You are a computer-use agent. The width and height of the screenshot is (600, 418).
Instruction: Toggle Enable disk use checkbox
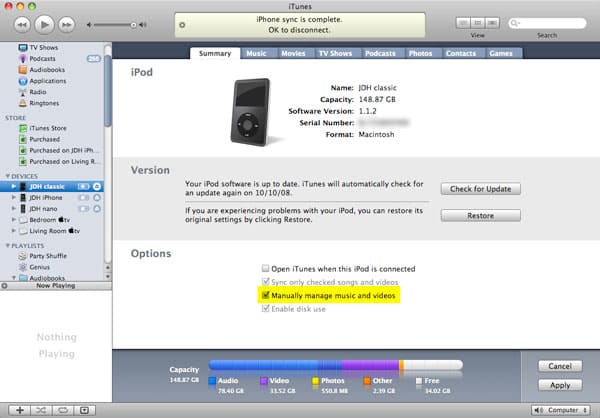tap(265, 311)
